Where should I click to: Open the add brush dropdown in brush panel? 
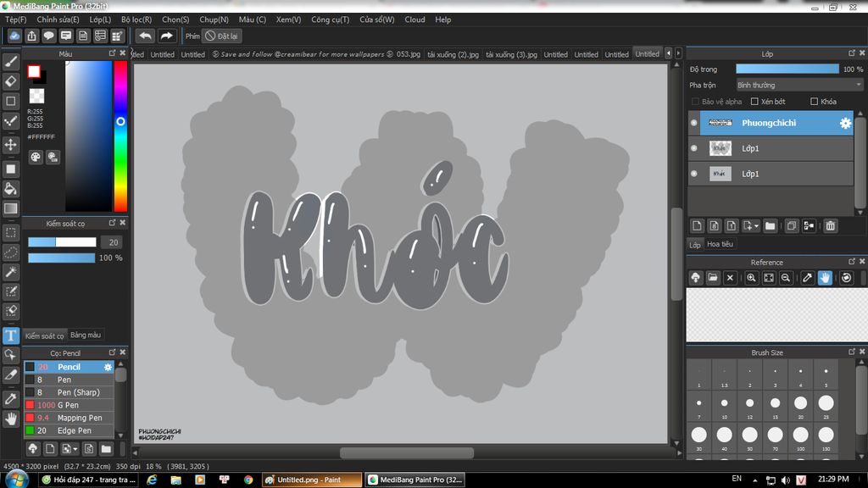[75, 449]
